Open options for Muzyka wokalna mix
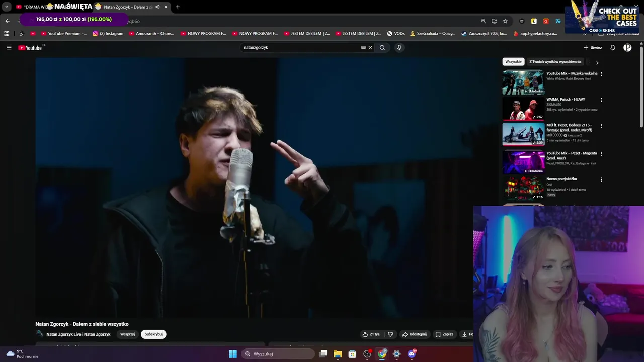The image size is (644, 362). coord(601,74)
